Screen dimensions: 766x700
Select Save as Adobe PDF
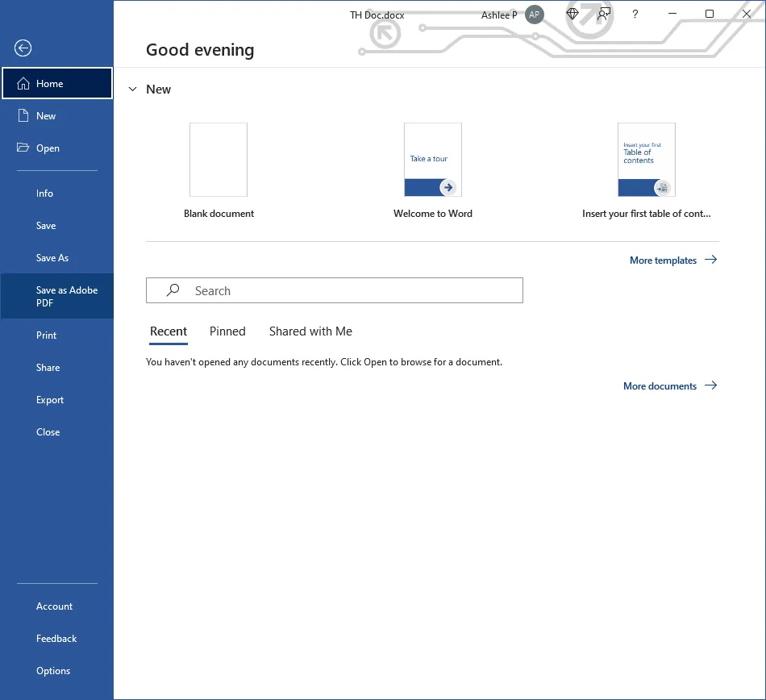pos(57,296)
